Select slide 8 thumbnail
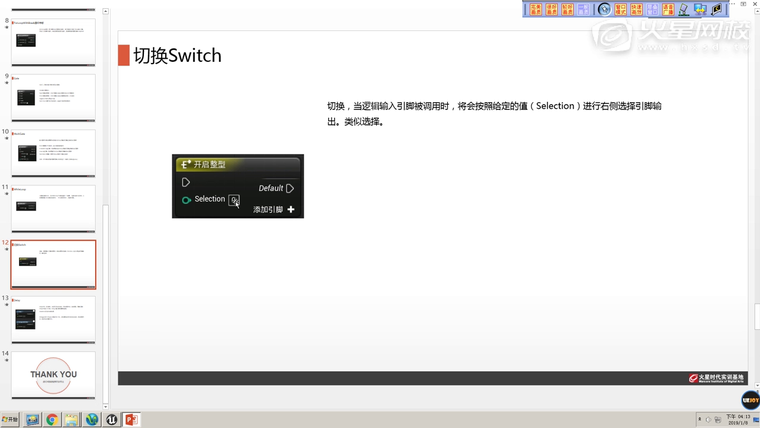 [53, 41]
